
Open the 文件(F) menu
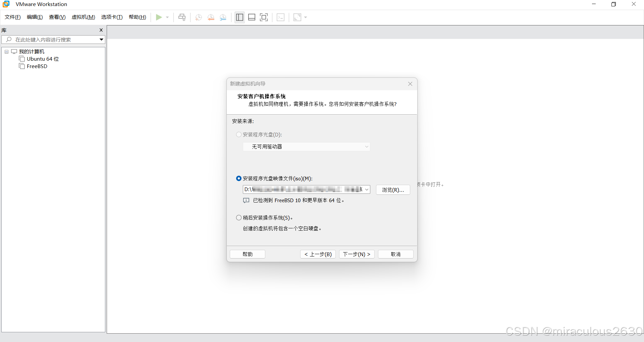pyautogui.click(x=13, y=17)
